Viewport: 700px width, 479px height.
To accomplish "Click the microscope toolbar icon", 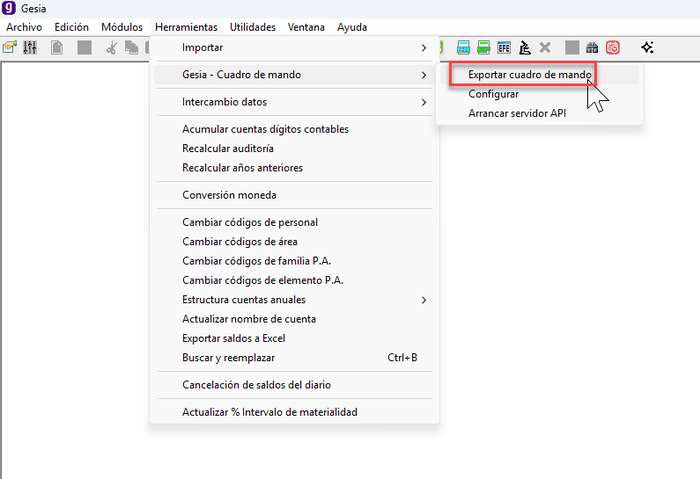I will (525, 47).
